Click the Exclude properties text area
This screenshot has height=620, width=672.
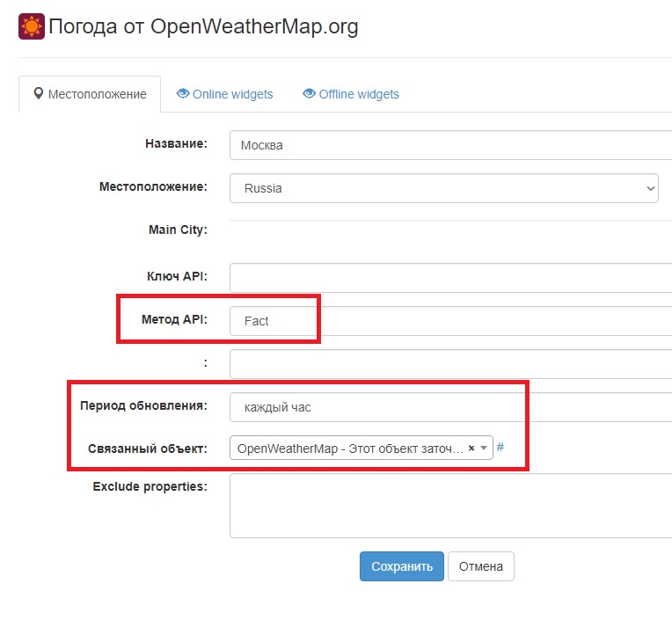(x=450, y=506)
